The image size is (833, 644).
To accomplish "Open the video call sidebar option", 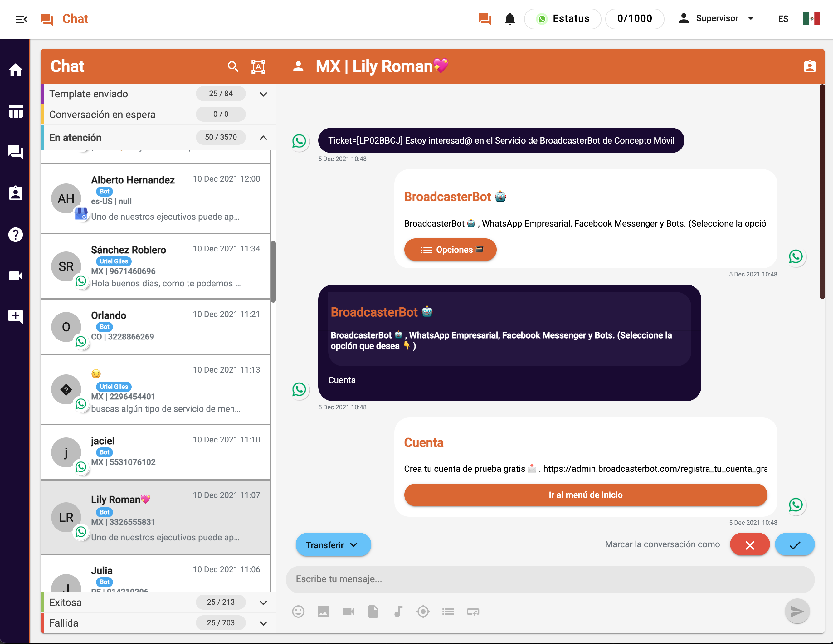I will coord(15,276).
